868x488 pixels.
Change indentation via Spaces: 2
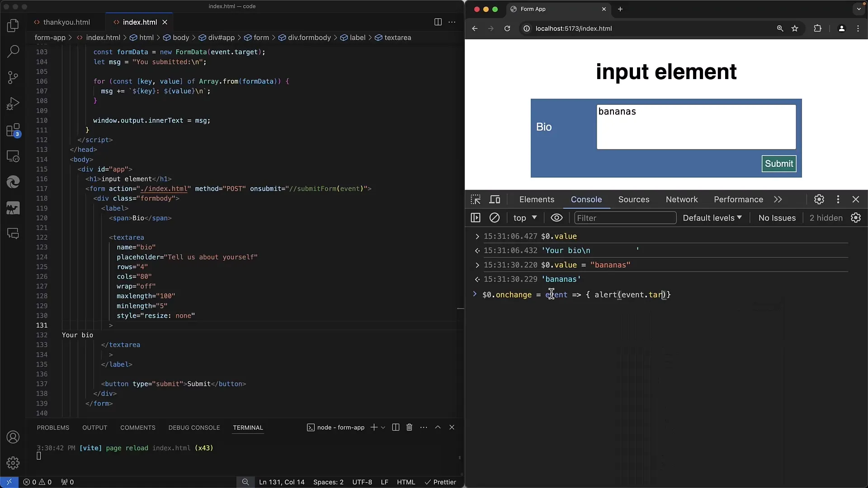[x=328, y=482]
